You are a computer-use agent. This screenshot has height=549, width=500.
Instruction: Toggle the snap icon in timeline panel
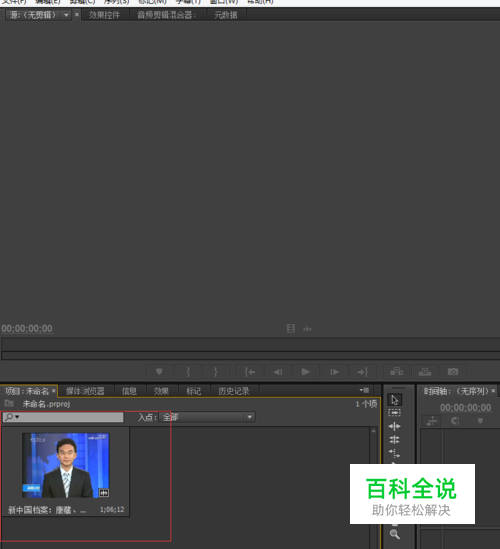coord(455,421)
